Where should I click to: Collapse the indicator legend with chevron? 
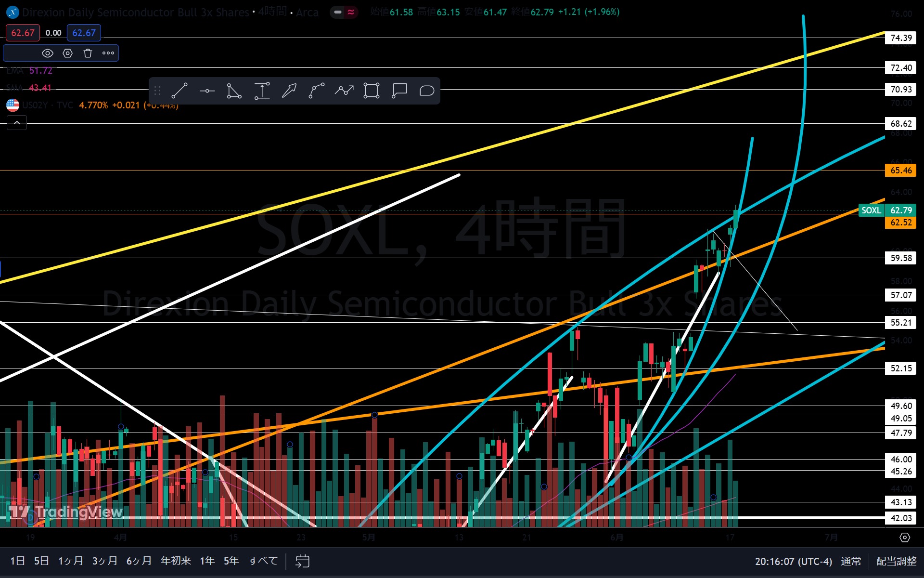click(17, 123)
